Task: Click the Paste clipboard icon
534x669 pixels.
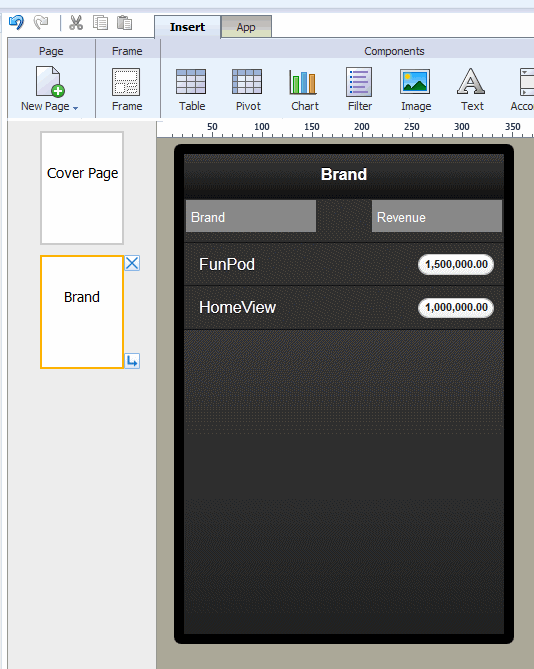Action: (x=125, y=22)
